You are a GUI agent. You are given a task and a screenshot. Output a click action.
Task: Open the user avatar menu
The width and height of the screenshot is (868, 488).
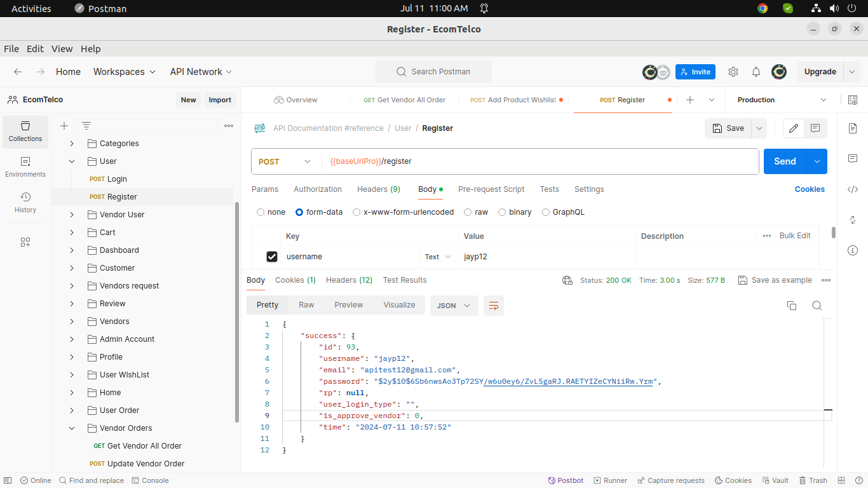779,72
